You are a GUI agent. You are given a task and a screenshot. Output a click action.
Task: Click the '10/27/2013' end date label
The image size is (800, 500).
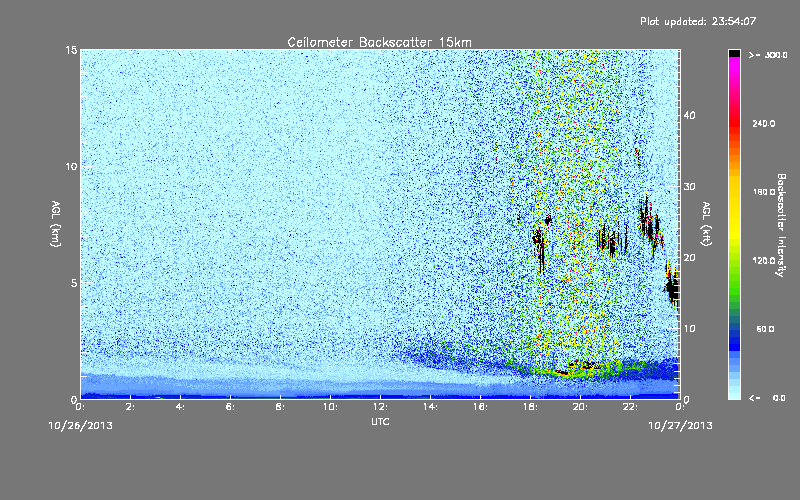680,426
